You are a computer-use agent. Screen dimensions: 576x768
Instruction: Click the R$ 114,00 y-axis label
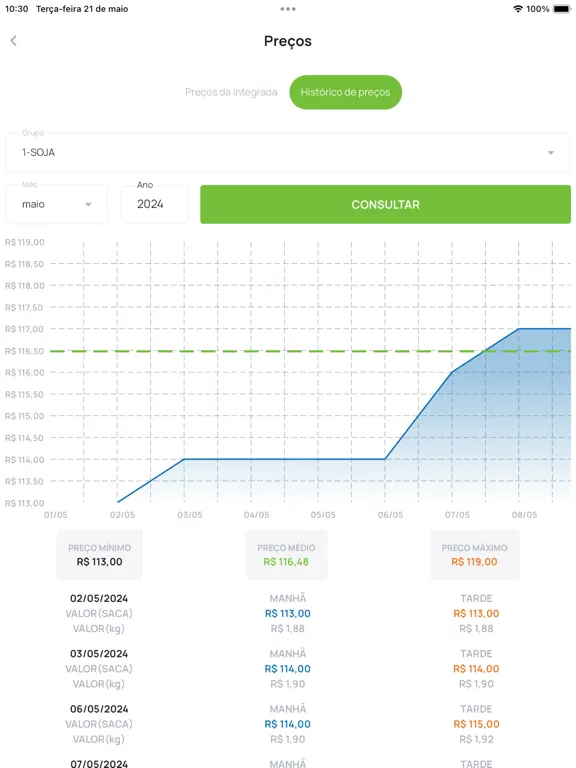[x=24, y=459]
